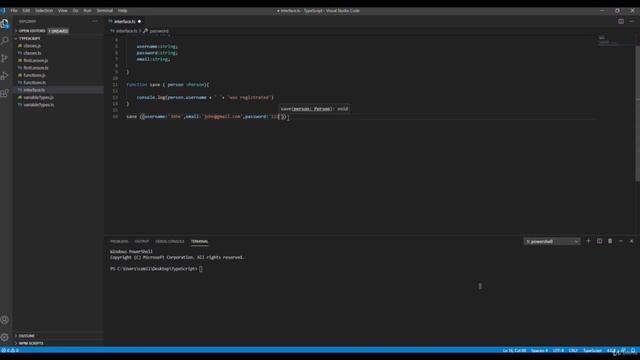Open firstLesson.js in the explorer

(36, 60)
